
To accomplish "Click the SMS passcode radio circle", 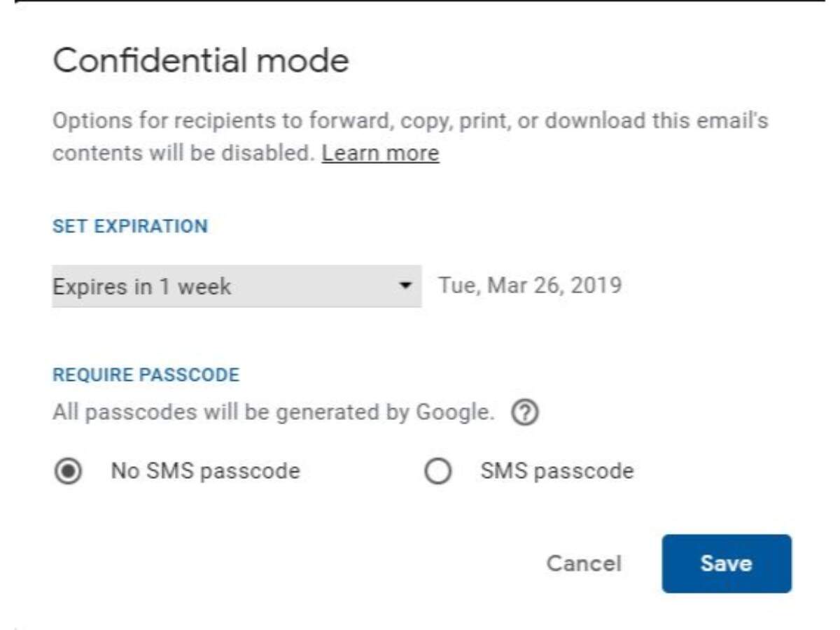I will [437, 471].
